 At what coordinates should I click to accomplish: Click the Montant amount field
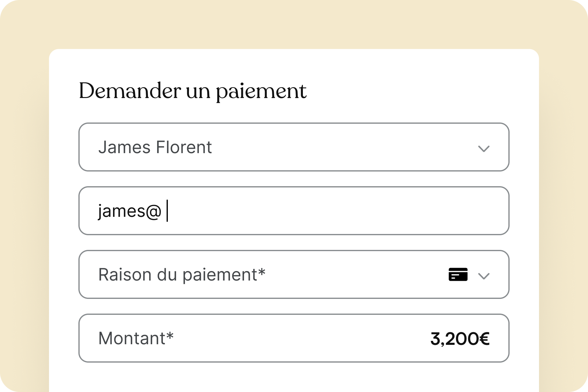point(294,338)
